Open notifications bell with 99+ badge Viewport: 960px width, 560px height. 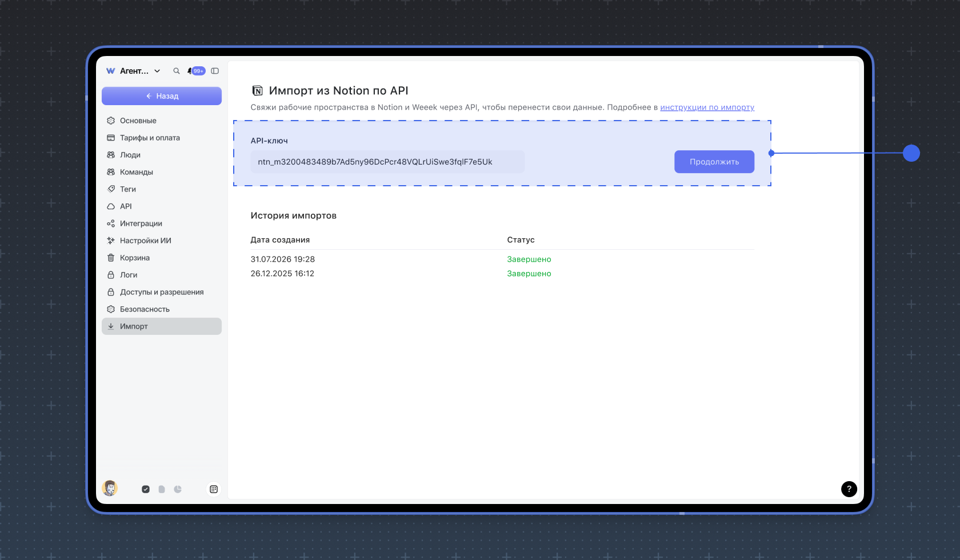tap(196, 71)
